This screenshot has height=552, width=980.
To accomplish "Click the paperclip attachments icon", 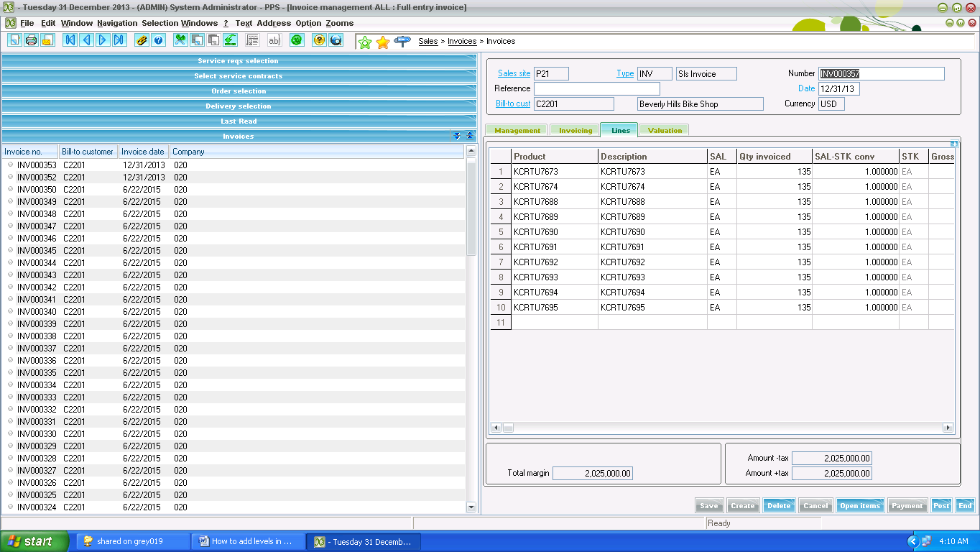I will tap(142, 40).
